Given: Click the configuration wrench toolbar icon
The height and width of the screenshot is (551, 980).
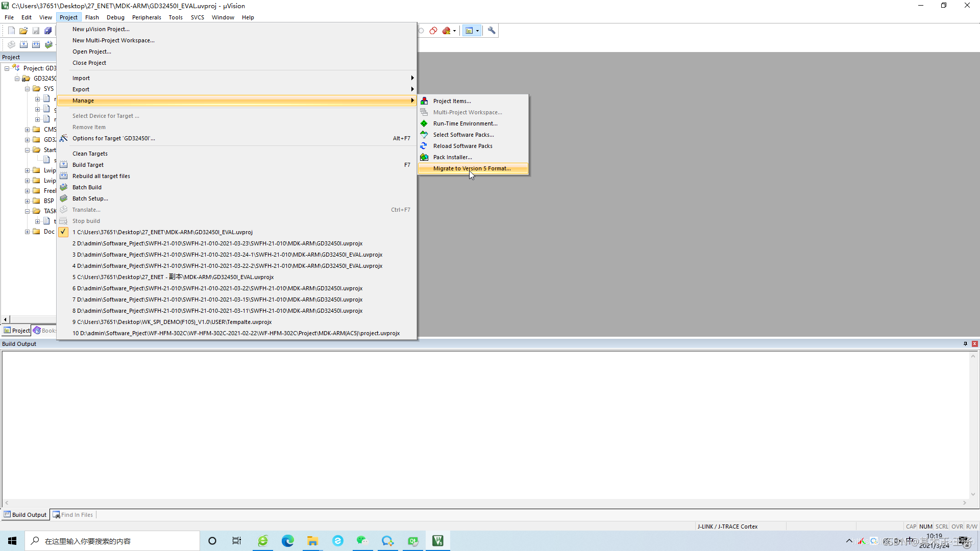Looking at the screenshot, I should [492, 31].
